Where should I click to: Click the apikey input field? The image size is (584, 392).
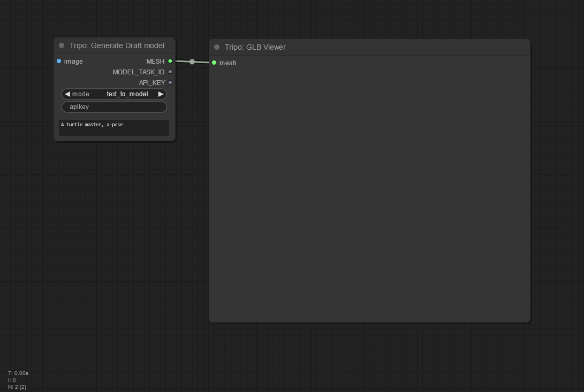114,107
